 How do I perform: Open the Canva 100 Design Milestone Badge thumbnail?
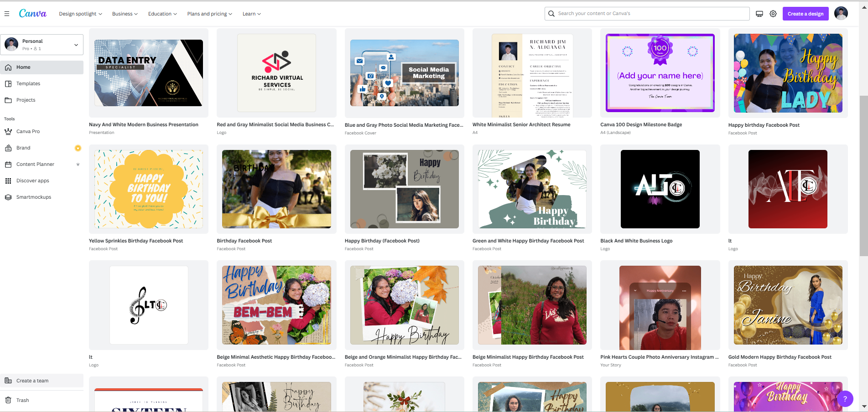pyautogui.click(x=660, y=73)
